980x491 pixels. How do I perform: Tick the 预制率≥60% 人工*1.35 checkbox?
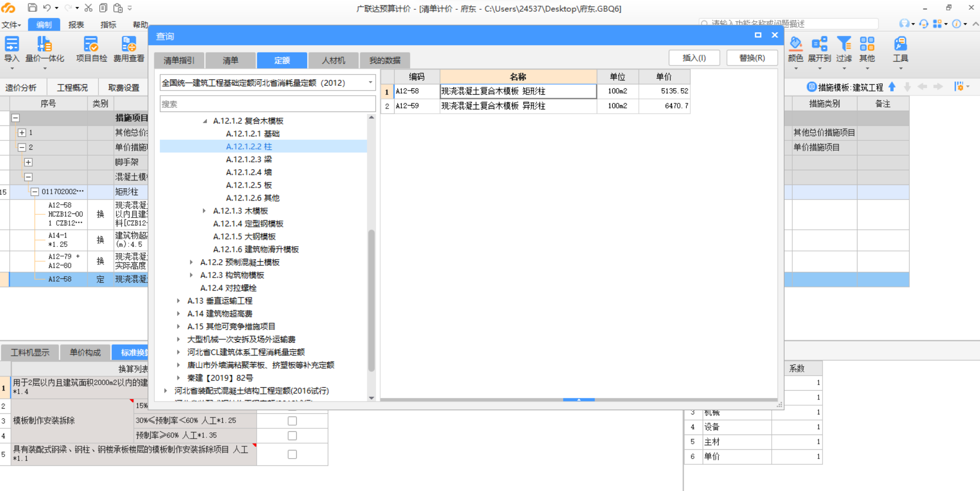tap(292, 435)
